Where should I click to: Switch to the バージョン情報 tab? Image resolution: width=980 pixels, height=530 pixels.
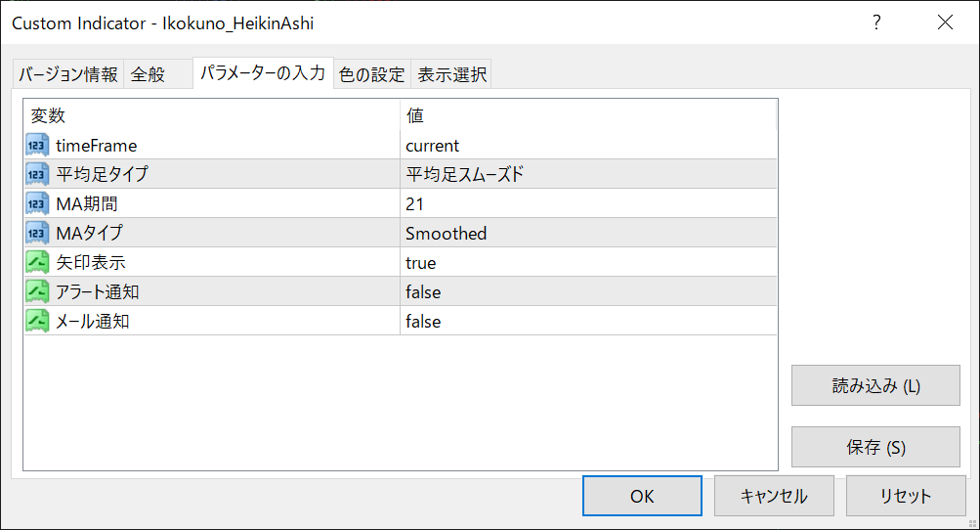[x=67, y=74]
